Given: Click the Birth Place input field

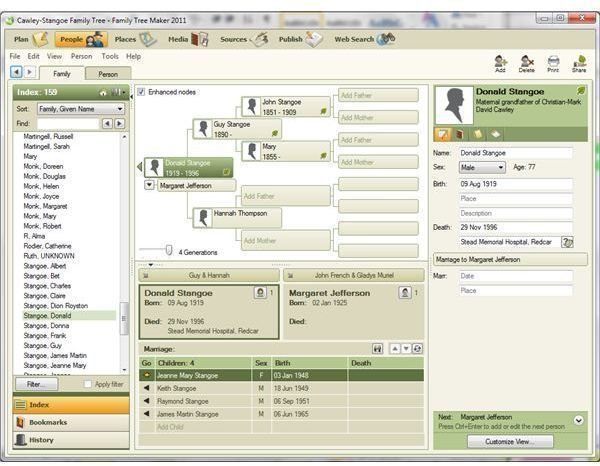Looking at the screenshot, I should coord(515,199).
